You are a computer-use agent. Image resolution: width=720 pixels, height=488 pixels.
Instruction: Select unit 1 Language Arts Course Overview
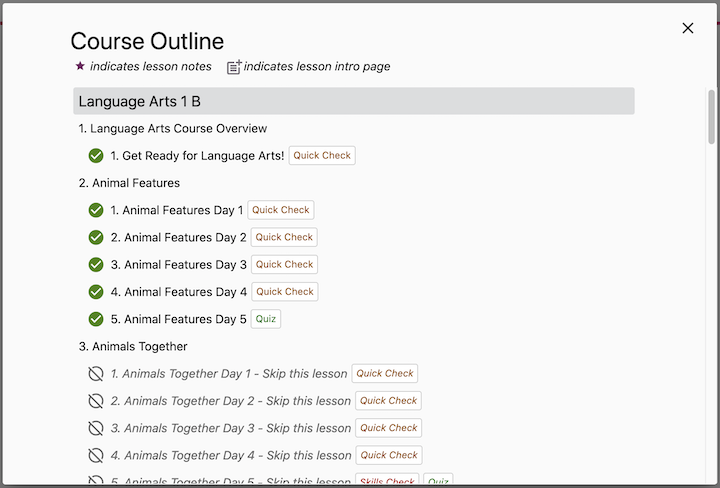172,128
